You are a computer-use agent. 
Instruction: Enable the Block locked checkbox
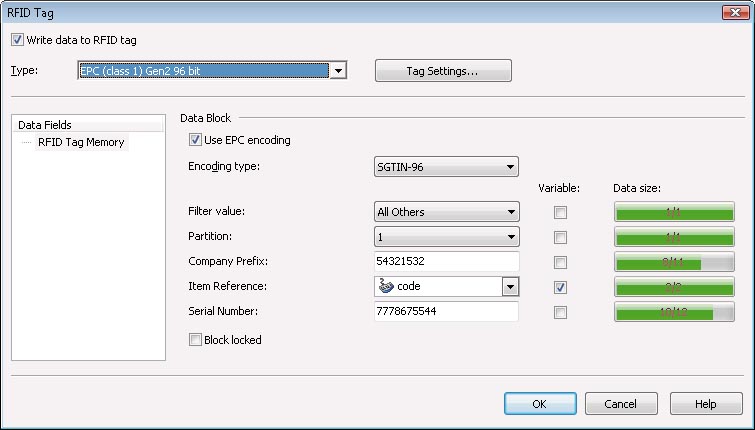(x=195, y=340)
